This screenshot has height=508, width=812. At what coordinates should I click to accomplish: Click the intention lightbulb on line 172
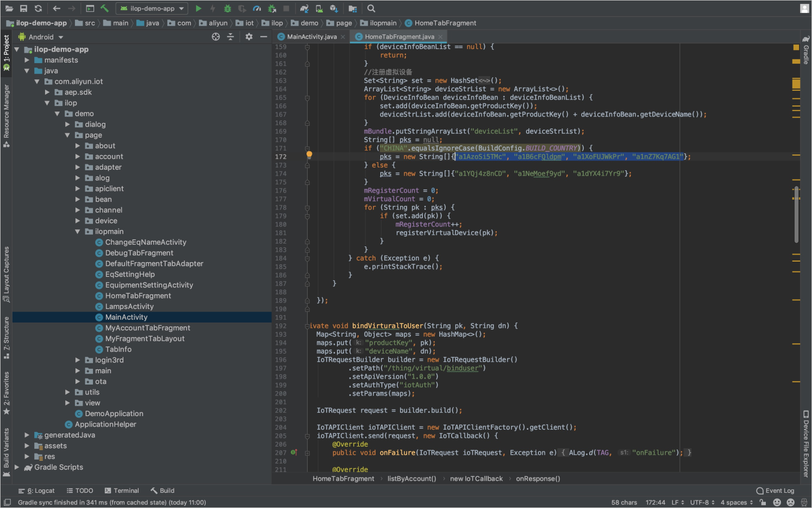pyautogui.click(x=309, y=154)
